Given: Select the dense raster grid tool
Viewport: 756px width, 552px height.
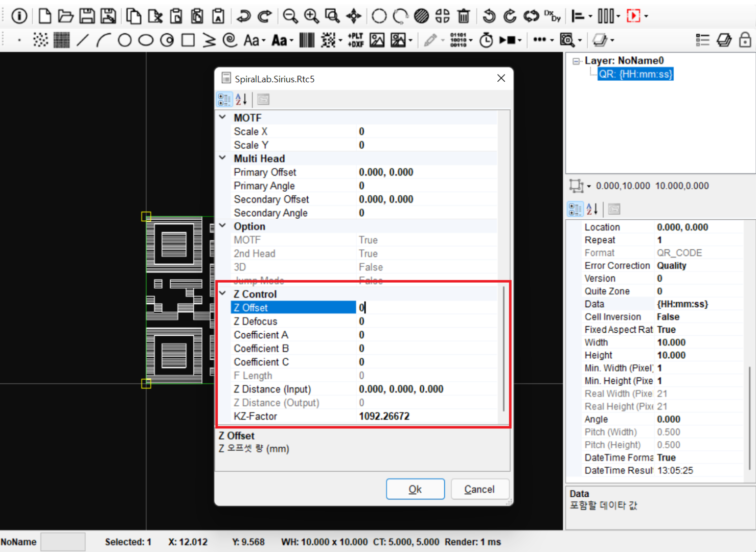Looking at the screenshot, I should click(61, 40).
